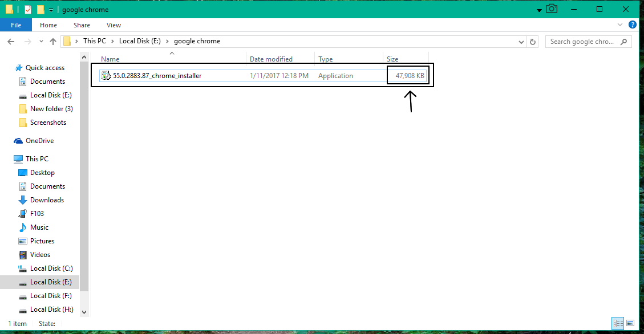Switch to the View ribbon tab
The height and width of the screenshot is (334, 644).
pos(114,25)
